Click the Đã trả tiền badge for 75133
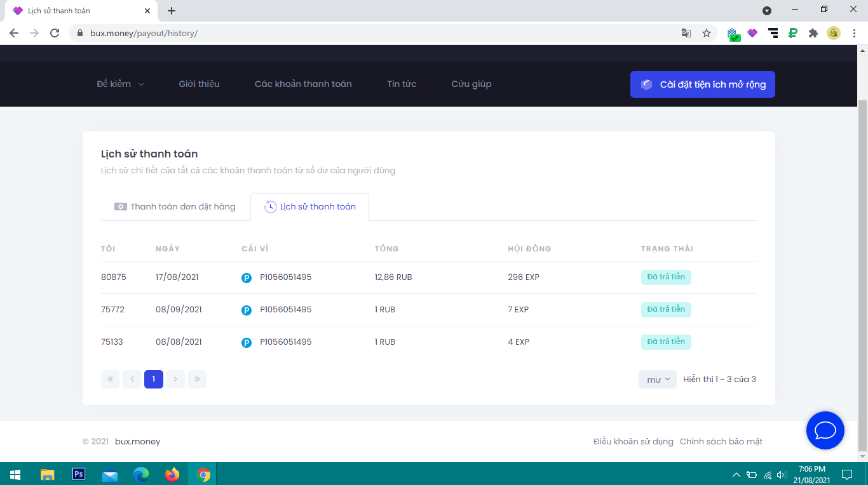The image size is (868, 485). click(666, 342)
